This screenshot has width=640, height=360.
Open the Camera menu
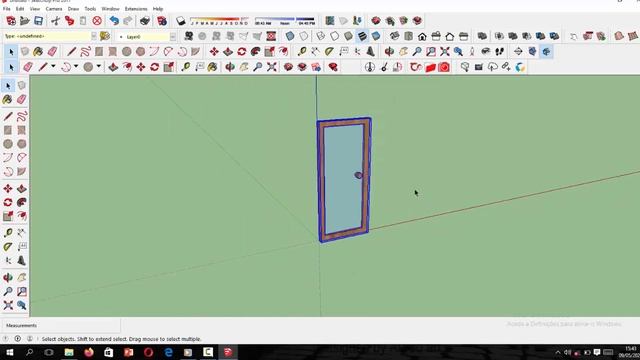[53, 9]
